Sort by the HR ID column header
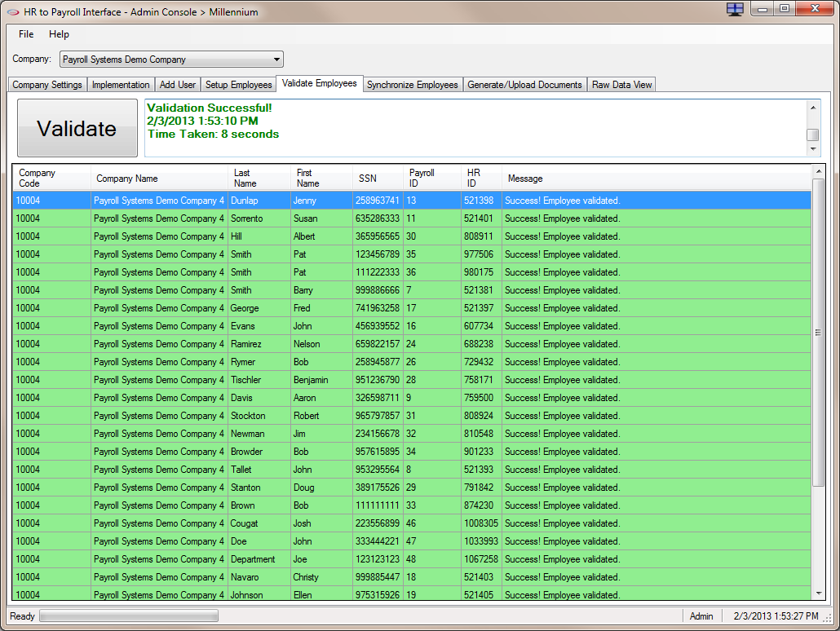This screenshot has height=631, width=840. pos(481,178)
